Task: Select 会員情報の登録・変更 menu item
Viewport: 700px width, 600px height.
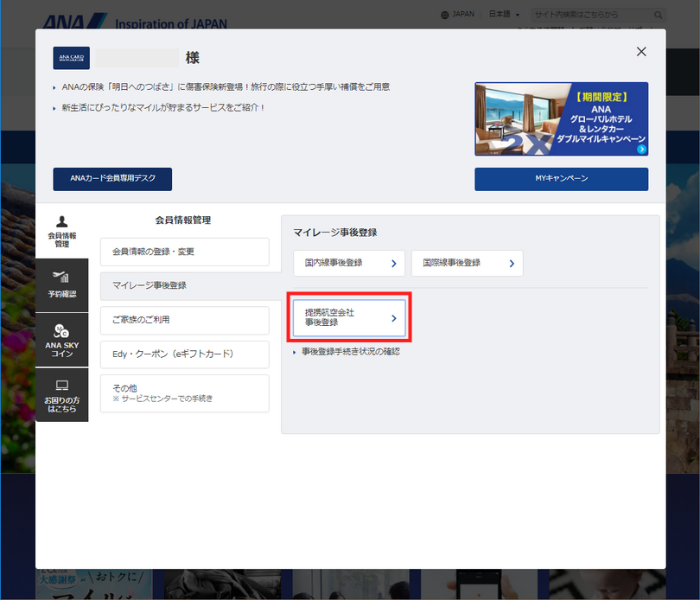Action: point(185,252)
